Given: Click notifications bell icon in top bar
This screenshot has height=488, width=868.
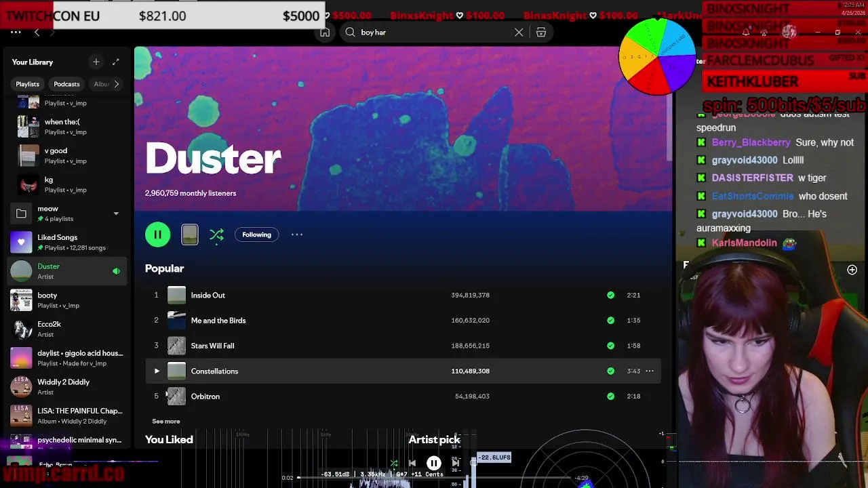Looking at the screenshot, I should point(746,32).
